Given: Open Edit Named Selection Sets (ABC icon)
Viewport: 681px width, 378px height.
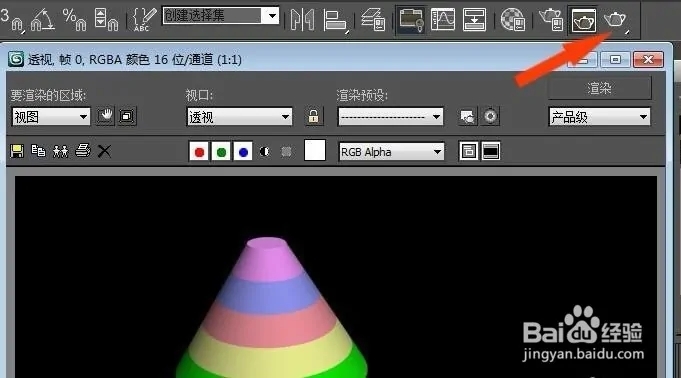Looking at the screenshot, I should (x=144, y=20).
